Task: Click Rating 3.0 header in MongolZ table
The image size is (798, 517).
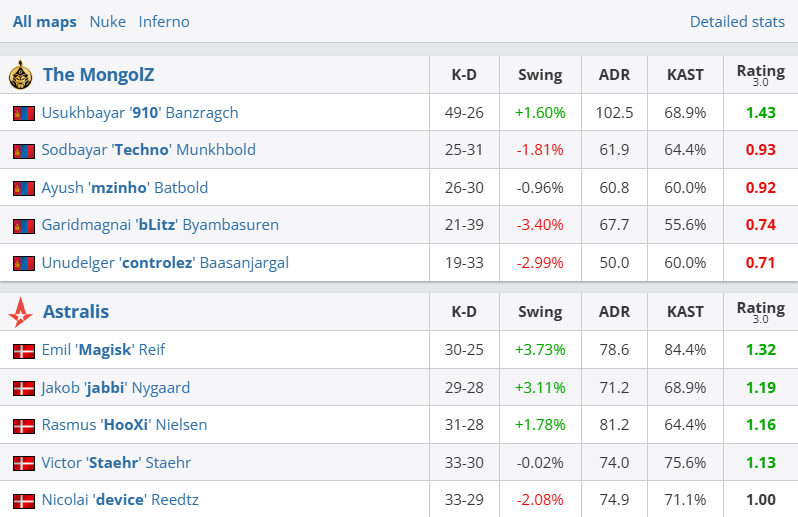Action: click(x=760, y=75)
